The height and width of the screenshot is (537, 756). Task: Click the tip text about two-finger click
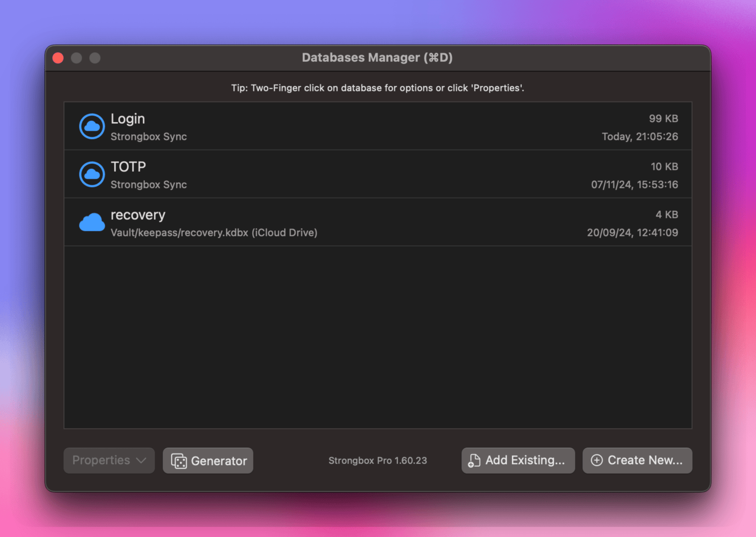pyautogui.click(x=377, y=88)
